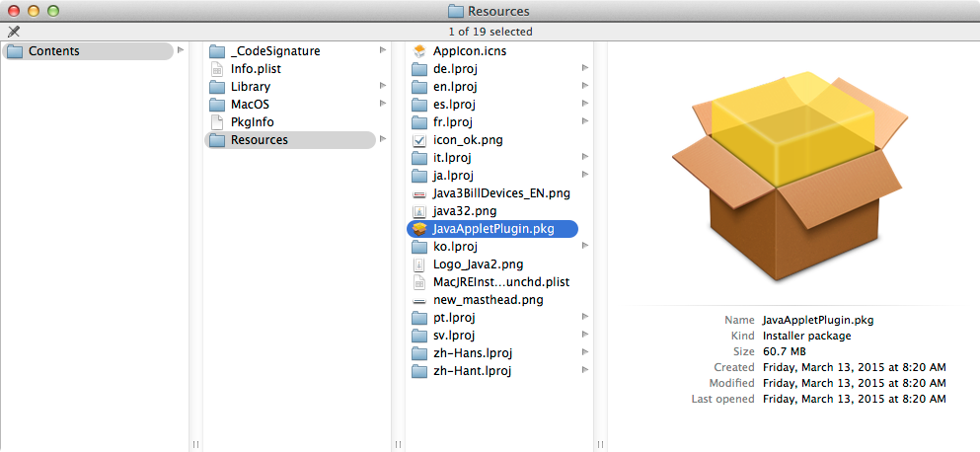Expand the pt.lproj folder arrow

585,317
